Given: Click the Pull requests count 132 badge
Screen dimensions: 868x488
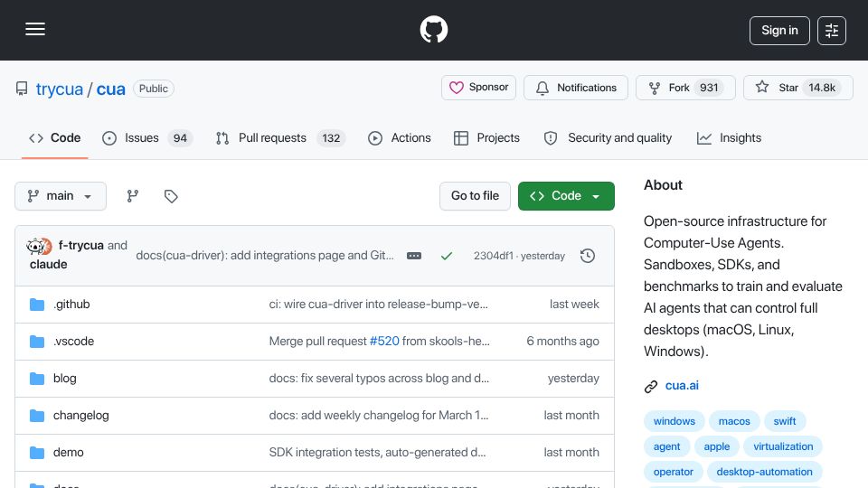Looking at the screenshot, I should click(331, 138).
